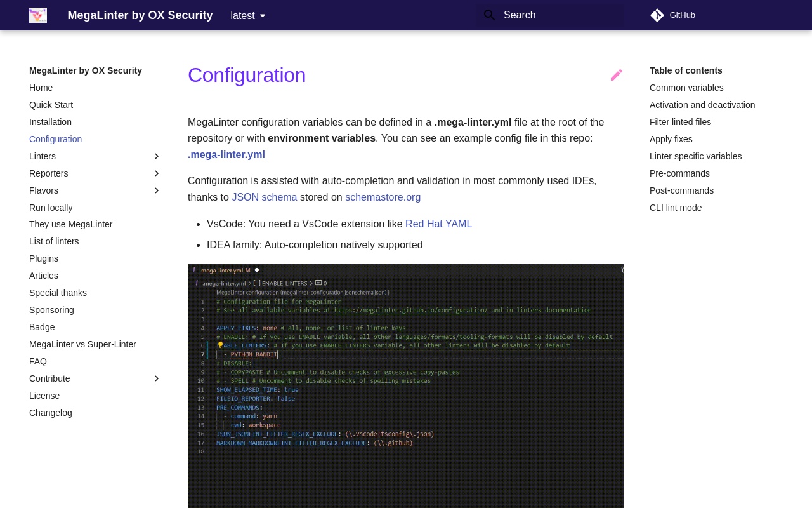The image size is (812, 508).
Task: Expand the Contribute section chevron
Action: coord(157,378)
